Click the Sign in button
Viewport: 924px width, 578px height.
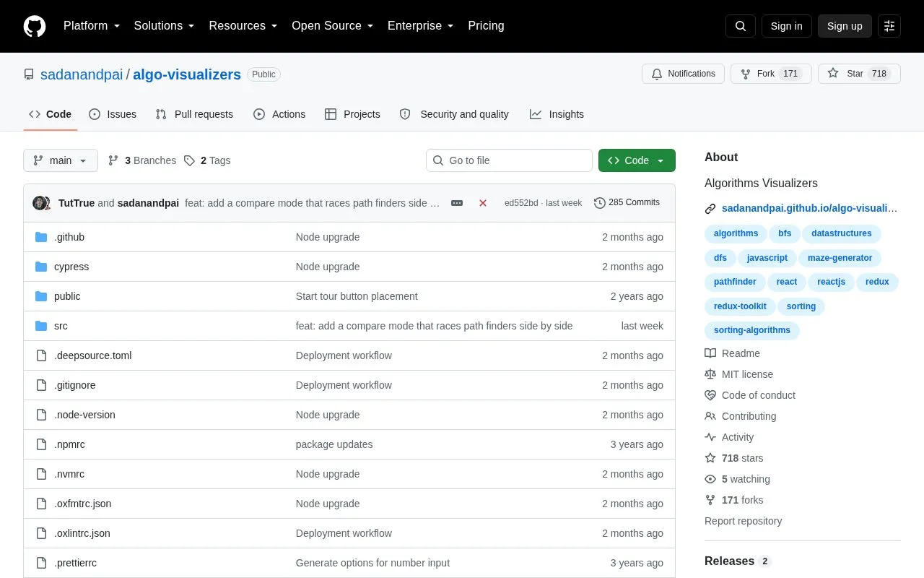coord(786,26)
